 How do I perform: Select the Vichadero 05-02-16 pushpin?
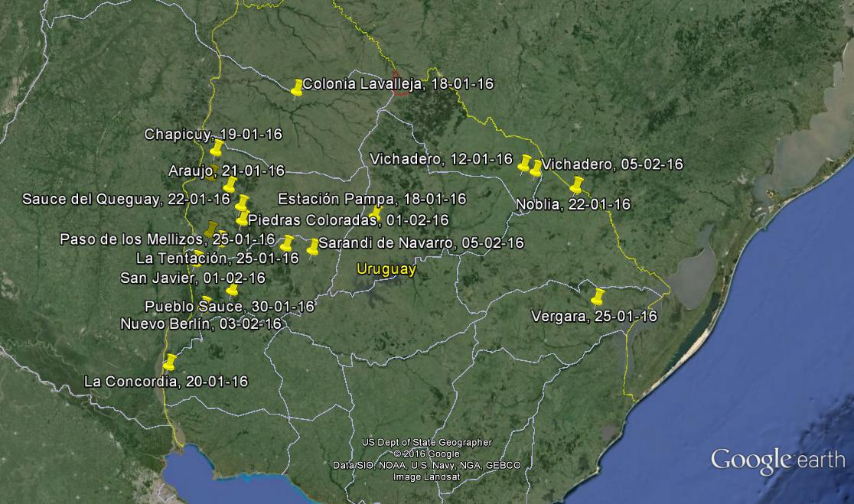(536, 167)
